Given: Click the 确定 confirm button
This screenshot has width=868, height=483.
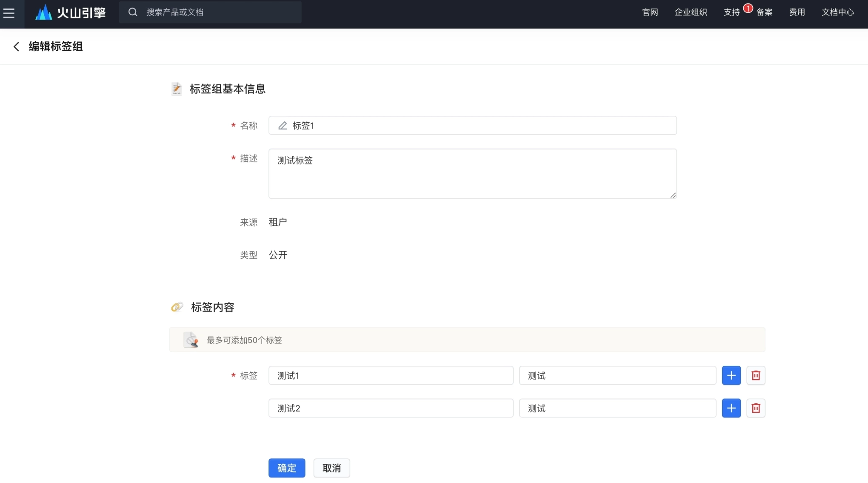Looking at the screenshot, I should (286, 468).
